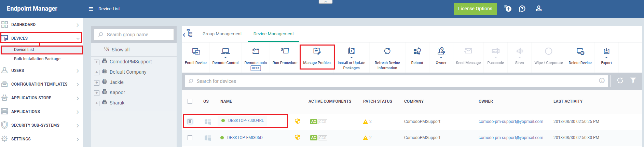Screen dimensions: 644x150
Task: Expand the Default Company group node
Action: (97, 72)
